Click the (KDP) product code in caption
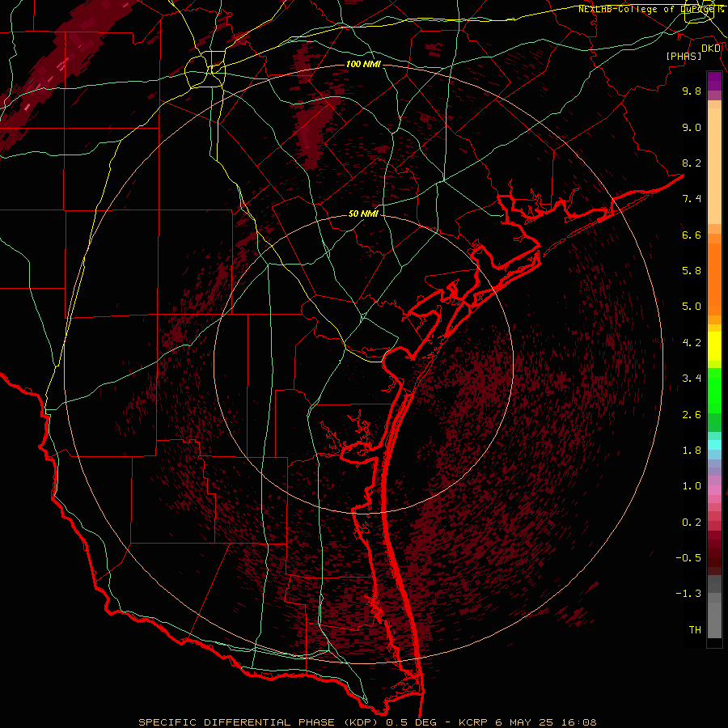This screenshot has width=728, height=728. [x=362, y=722]
